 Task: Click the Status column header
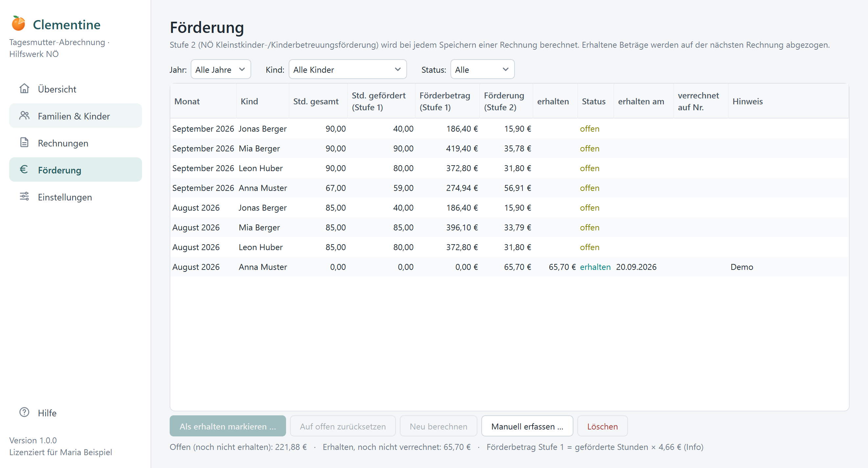pos(595,101)
